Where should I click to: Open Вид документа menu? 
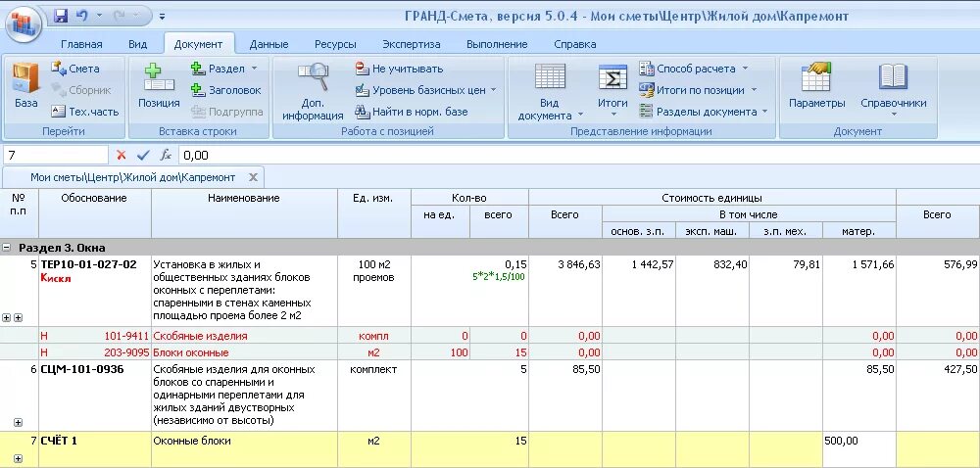click(x=550, y=90)
